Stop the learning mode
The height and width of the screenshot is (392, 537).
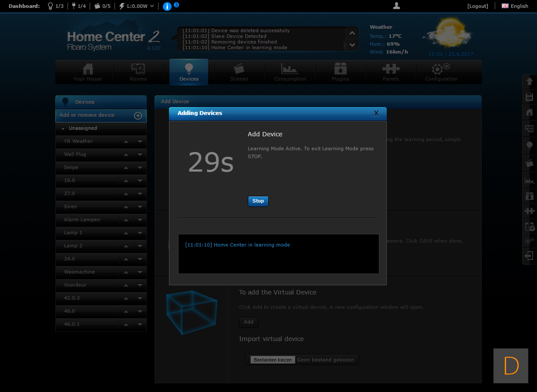[258, 201]
